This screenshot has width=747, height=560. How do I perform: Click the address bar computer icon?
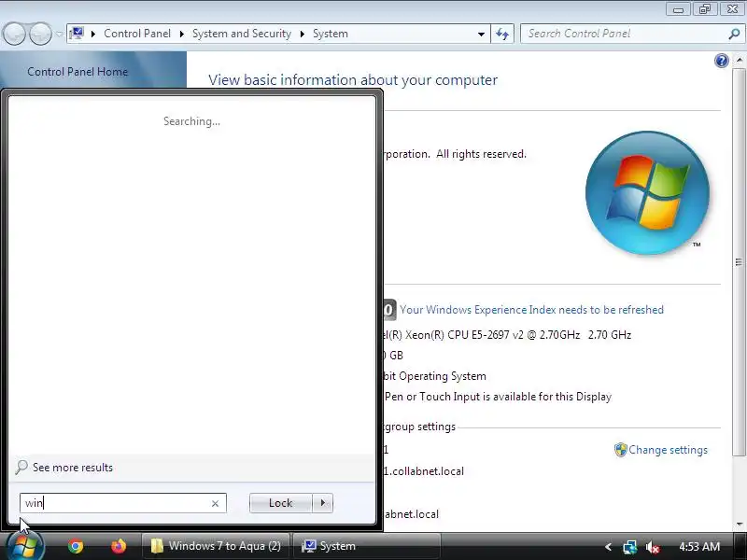point(77,34)
